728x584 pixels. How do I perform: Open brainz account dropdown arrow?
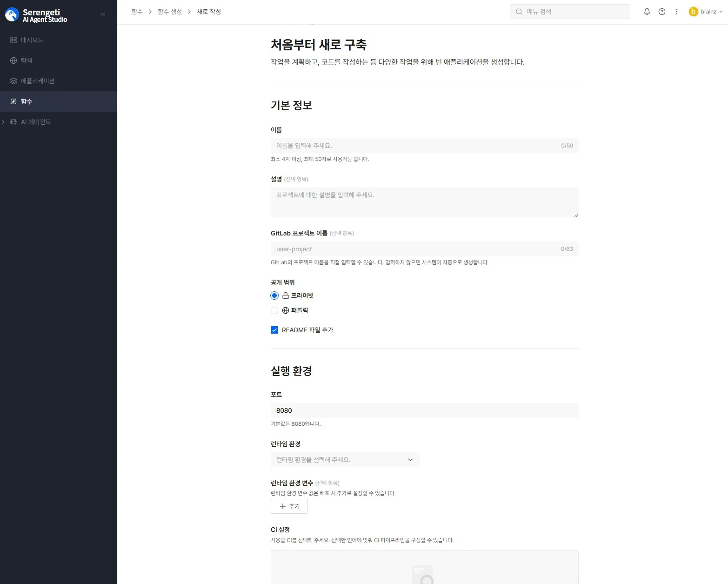[x=721, y=12]
